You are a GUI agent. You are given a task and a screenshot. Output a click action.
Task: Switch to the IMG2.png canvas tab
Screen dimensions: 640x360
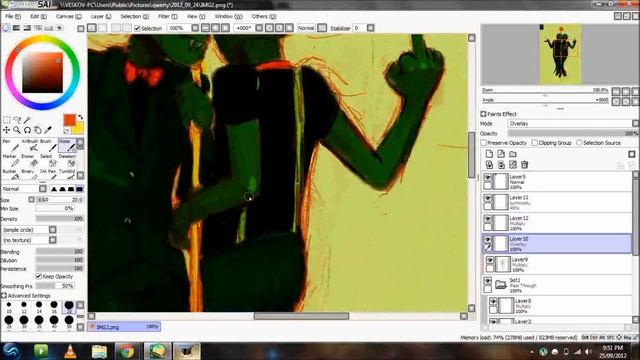[124, 327]
